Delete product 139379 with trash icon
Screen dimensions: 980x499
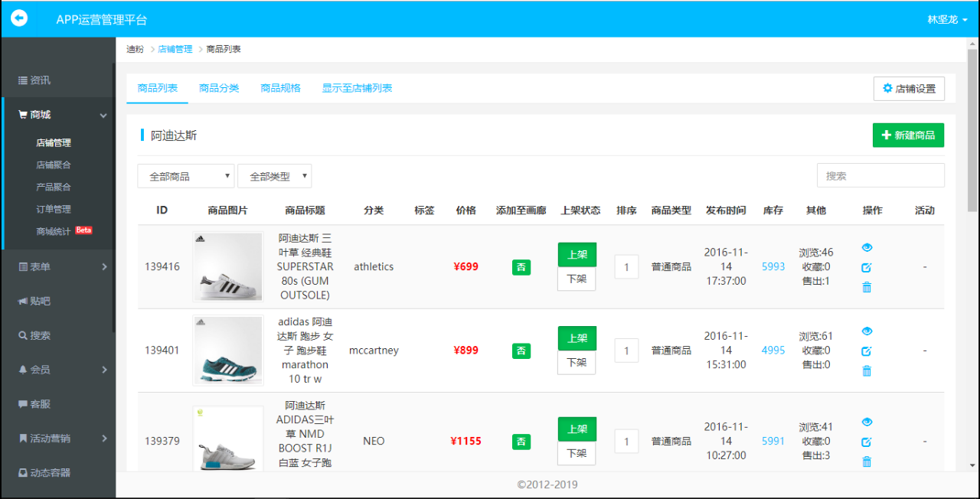pos(867,461)
